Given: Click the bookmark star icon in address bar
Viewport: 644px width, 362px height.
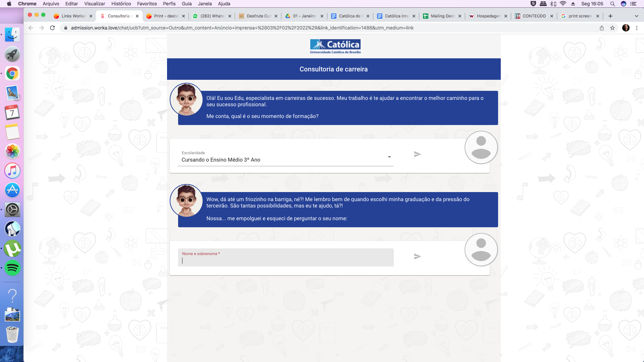Looking at the screenshot, I should coord(612,28).
